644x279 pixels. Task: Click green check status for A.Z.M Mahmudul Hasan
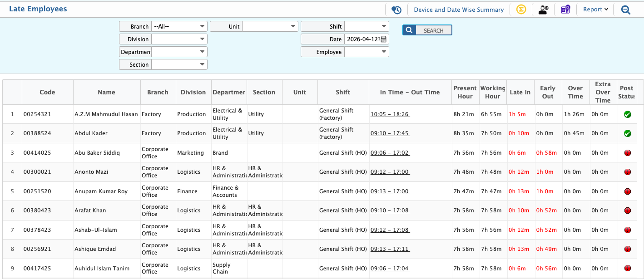pyautogui.click(x=628, y=114)
